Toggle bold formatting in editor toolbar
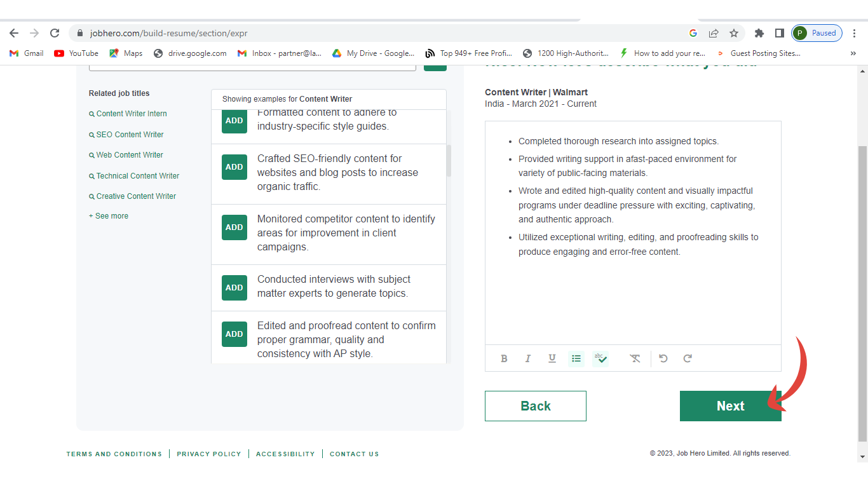The width and height of the screenshot is (868, 488). (504, 358)
